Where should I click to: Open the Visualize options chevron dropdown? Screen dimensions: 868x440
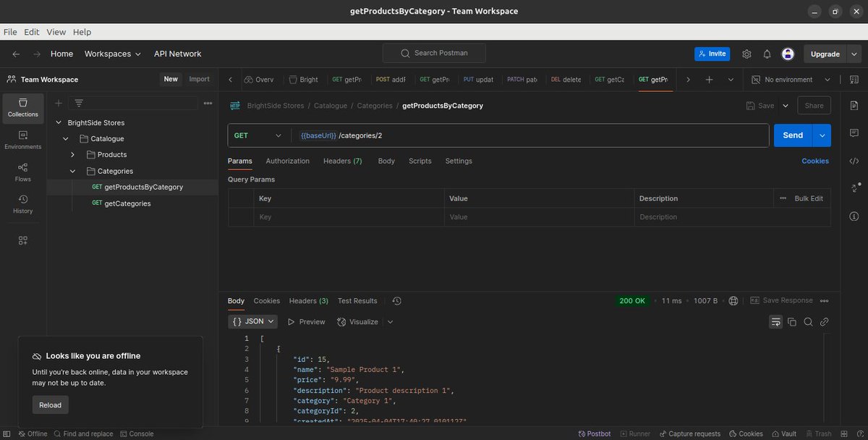391,322
